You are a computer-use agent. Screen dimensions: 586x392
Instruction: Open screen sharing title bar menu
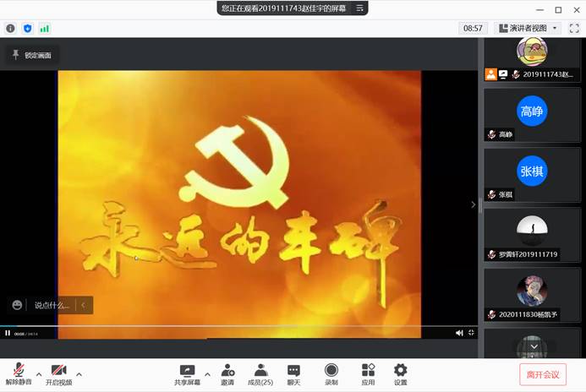click(359, 8)
